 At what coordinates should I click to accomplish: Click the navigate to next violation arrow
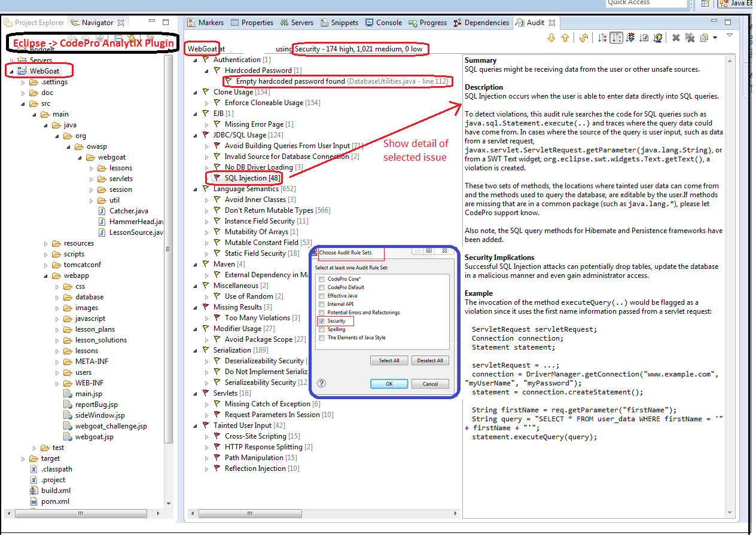(x=551, y=38)
